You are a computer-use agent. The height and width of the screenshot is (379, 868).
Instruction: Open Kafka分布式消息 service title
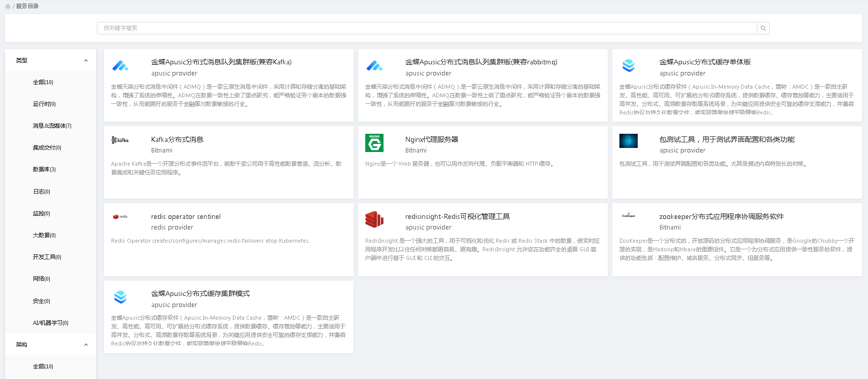177,139
